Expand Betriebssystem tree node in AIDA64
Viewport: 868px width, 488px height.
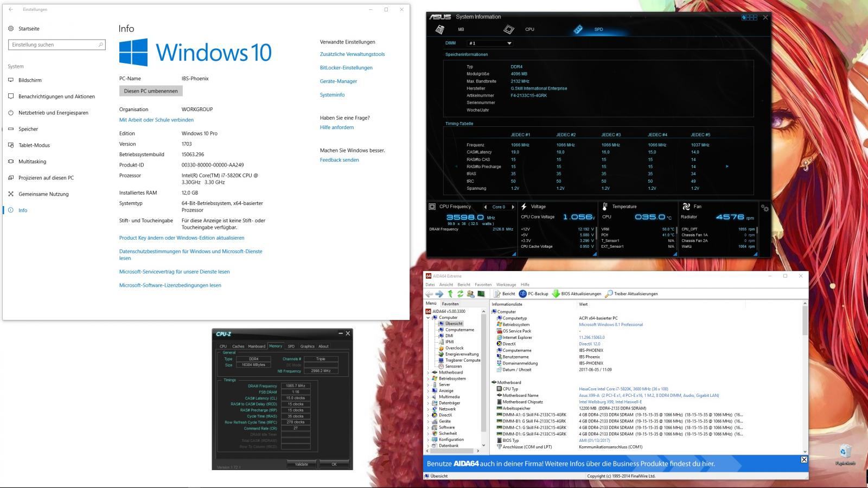428,378
